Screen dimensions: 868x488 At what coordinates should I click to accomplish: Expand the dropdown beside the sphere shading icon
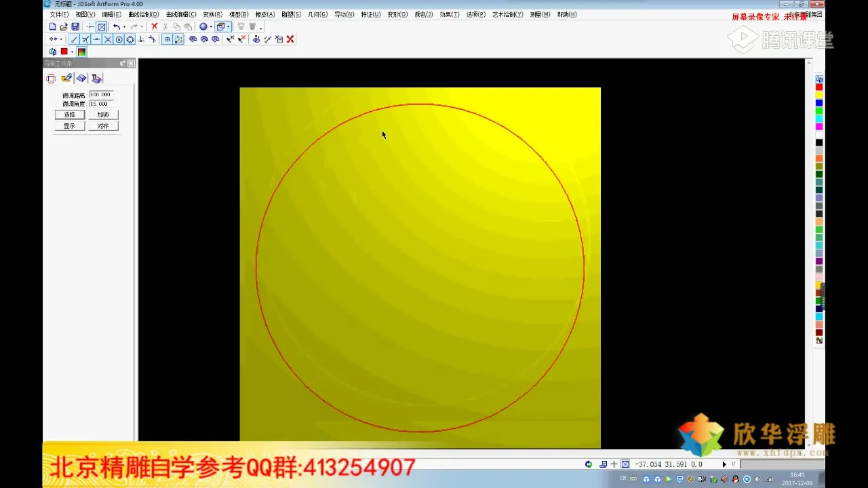click(x=211, y=26)
